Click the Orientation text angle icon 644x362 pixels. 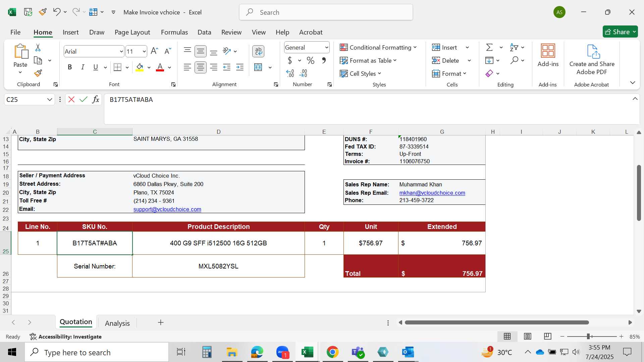point(227,51)
